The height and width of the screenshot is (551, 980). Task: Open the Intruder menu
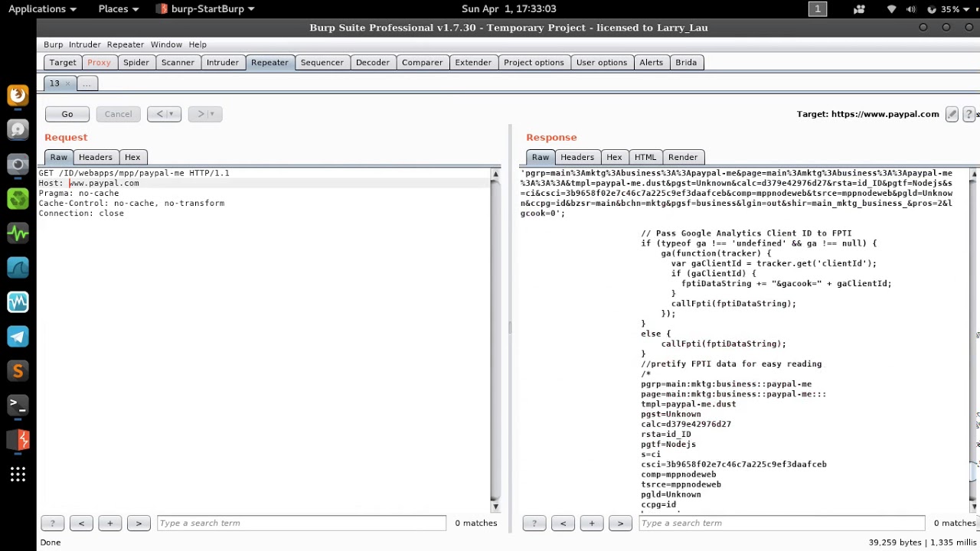point(84,44)
